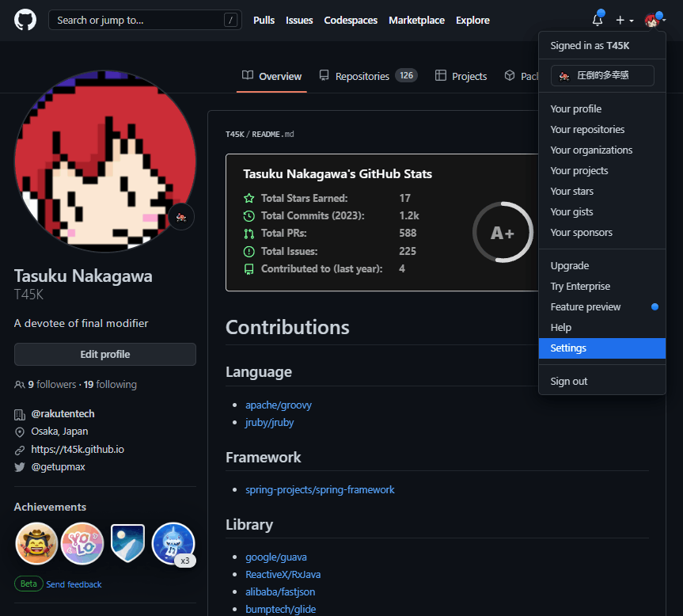
Task: Toggle the user avatar menu
Action: click(x=655, y=20)
